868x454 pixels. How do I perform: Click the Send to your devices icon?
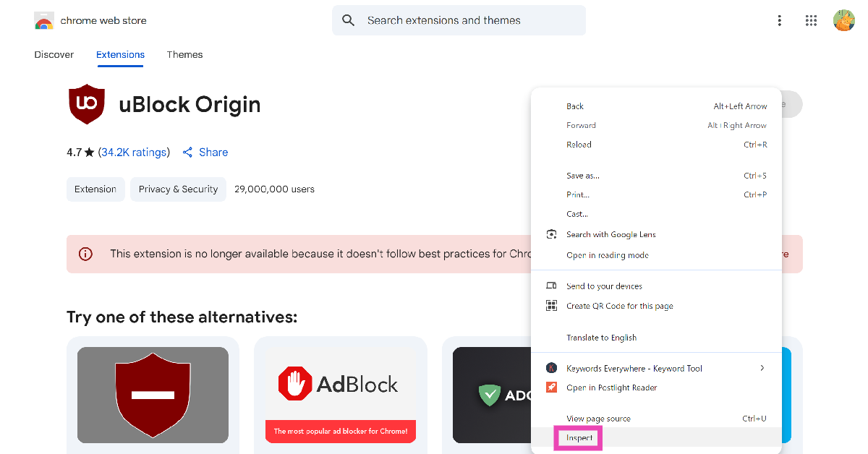click(552, 286)
